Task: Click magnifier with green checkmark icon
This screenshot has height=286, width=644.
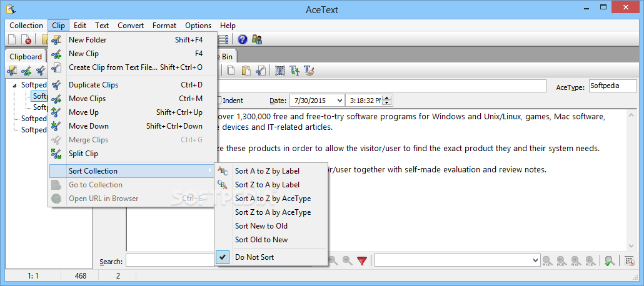Action: [x=610, y=260]
